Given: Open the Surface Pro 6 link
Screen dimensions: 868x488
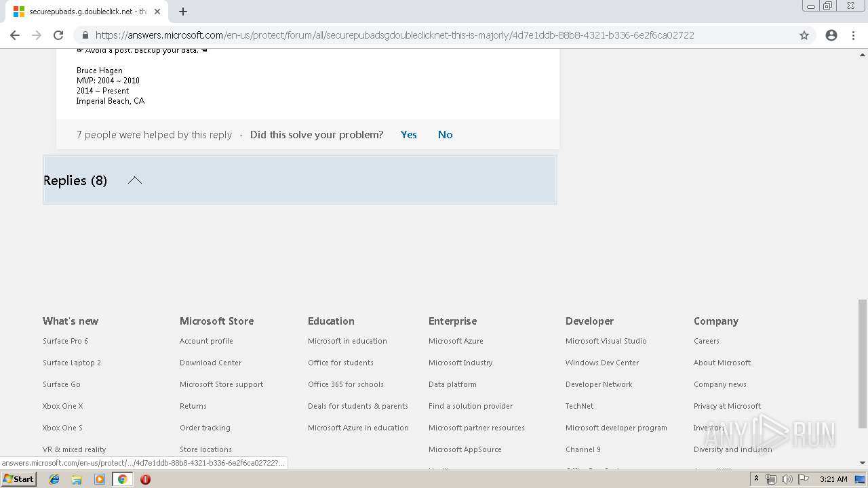Looking at the screenshot, I should point(65,341).
